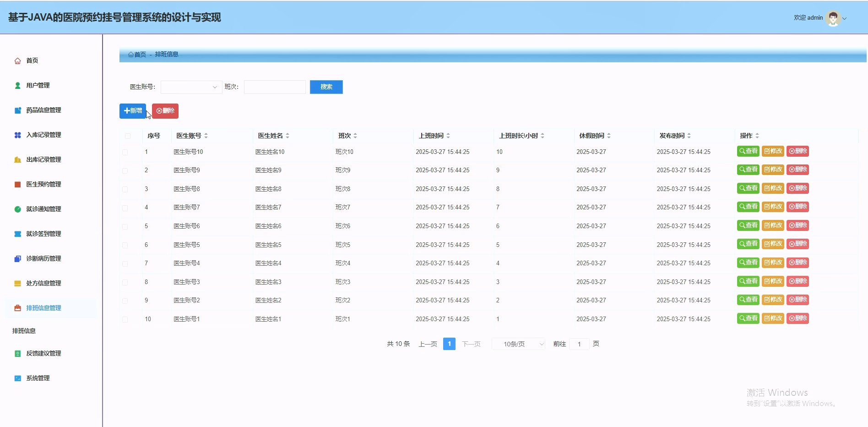
Task: Click the 诊断病历管理 icon
Action: coord(17,258)
